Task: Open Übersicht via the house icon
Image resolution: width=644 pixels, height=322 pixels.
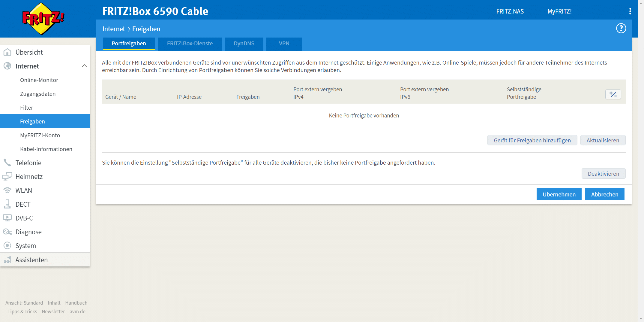Action: (7, 52)
